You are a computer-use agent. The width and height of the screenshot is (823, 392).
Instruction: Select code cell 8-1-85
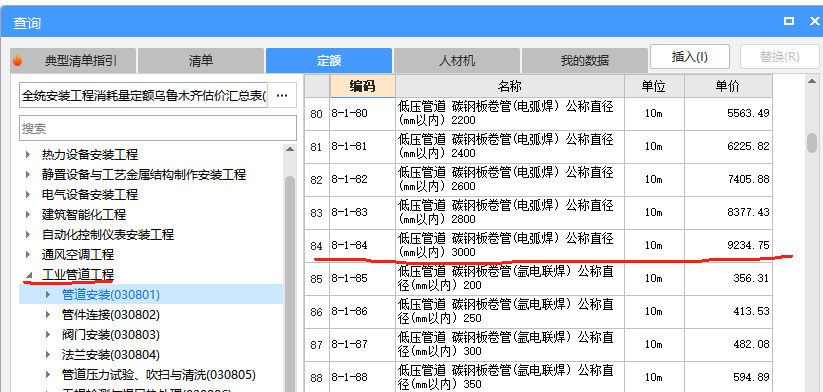click(362, 279)
